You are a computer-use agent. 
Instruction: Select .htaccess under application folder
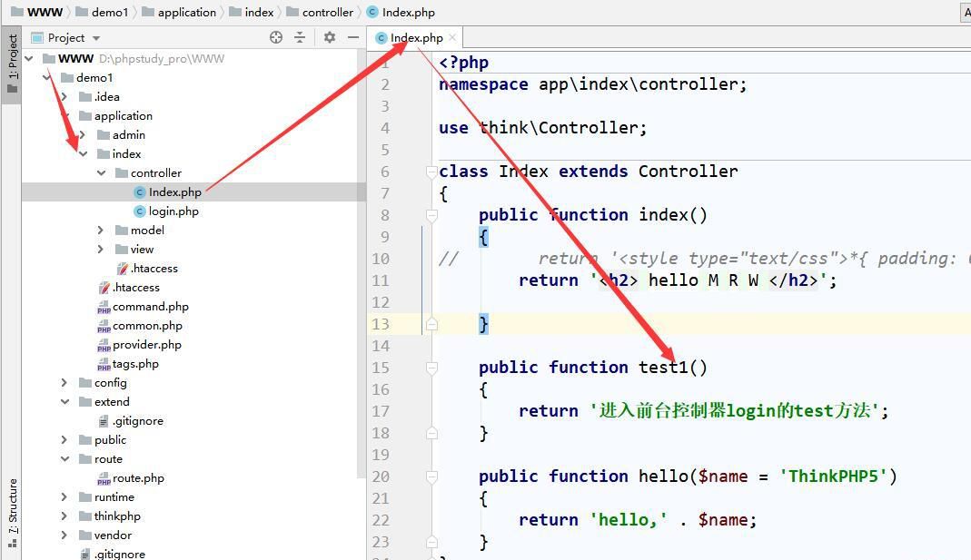[x=135, y=288]
